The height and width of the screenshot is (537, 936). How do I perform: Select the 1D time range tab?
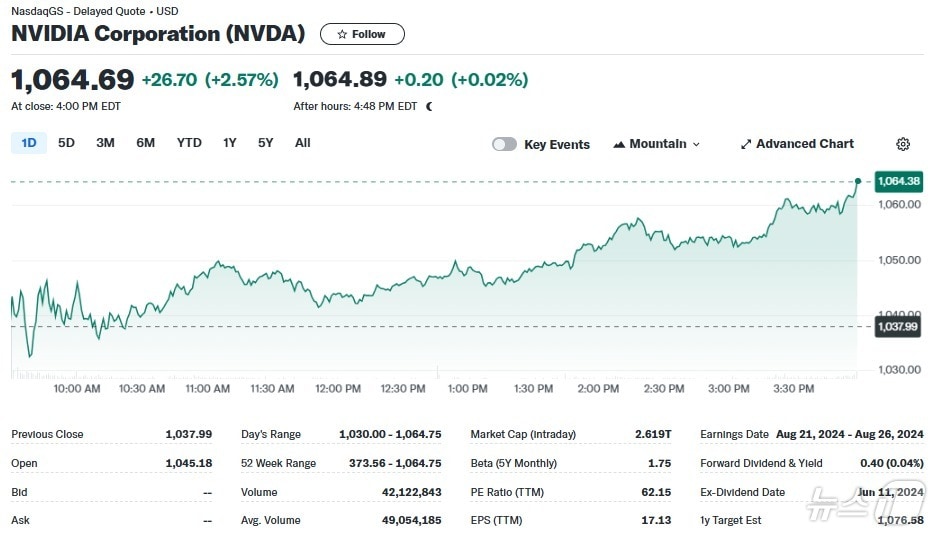coord(29,143)
